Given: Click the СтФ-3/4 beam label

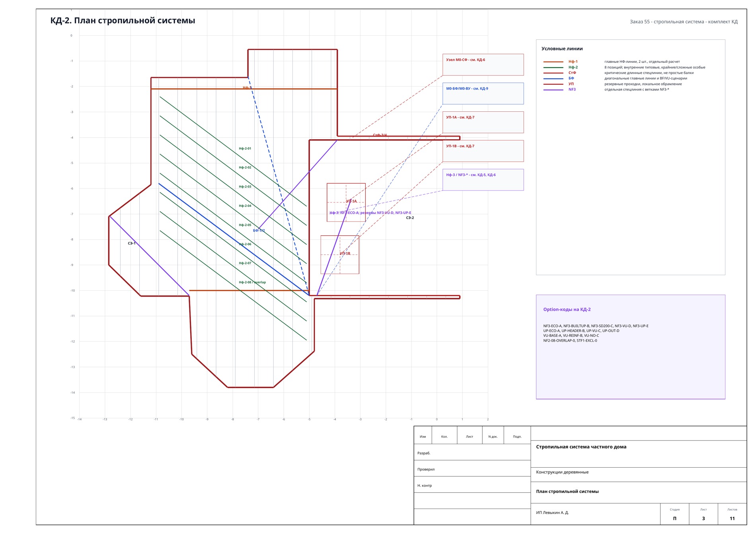Looking at the screenshot, I should coord(380,135).
